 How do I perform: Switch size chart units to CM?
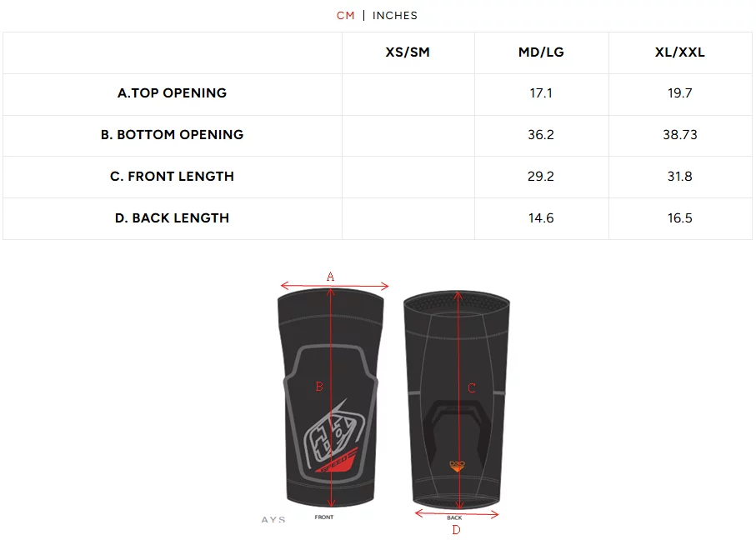345,16
